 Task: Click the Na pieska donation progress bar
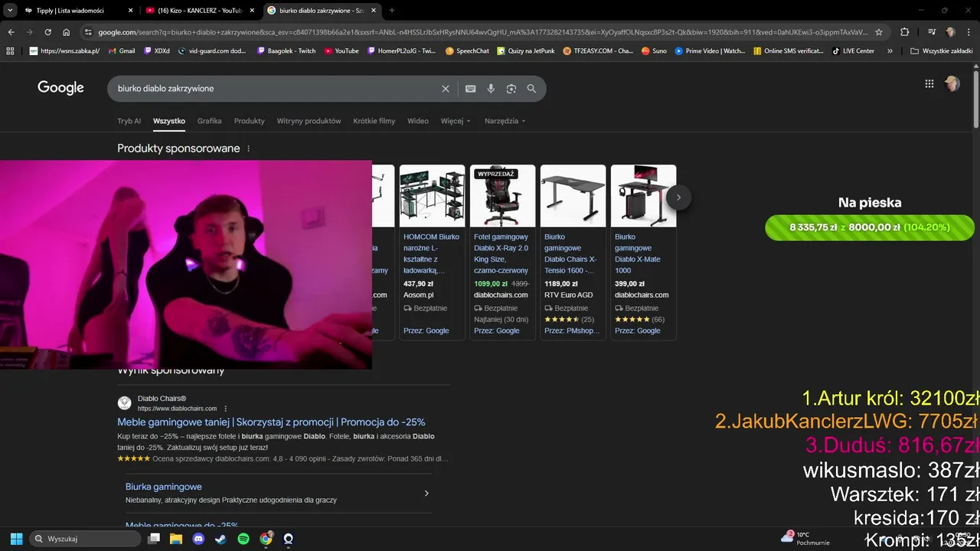870,227
